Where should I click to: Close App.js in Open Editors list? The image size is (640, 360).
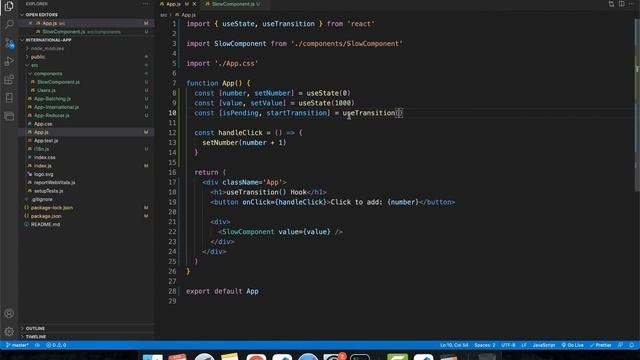[x=31, y=23]
